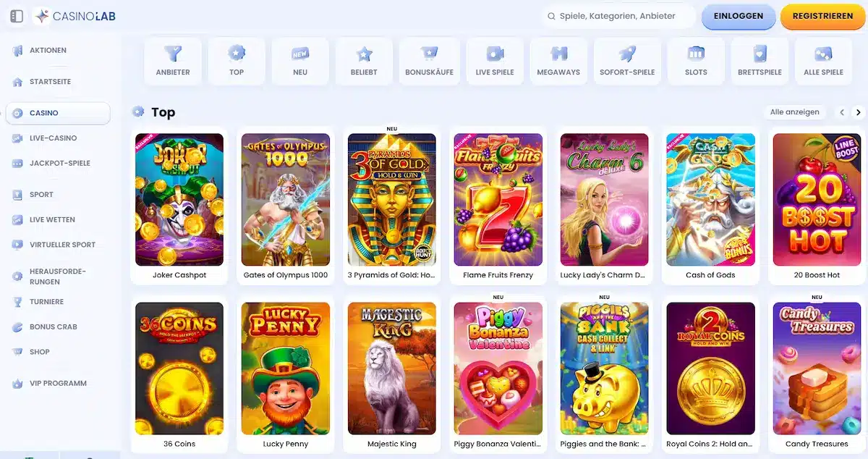Open the Slots category icon
This screenshot has height=459, width=868.
tap(696, 54)
